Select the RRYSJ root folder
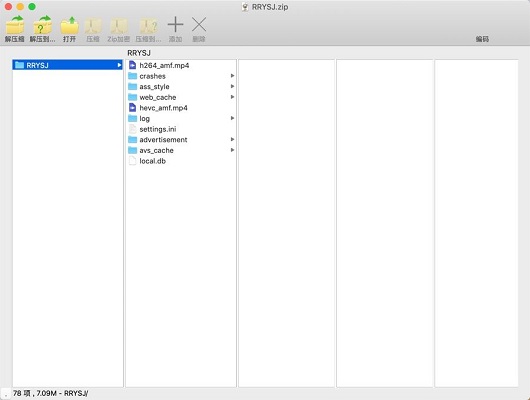 pyautogui.click(x=68, y=65)
